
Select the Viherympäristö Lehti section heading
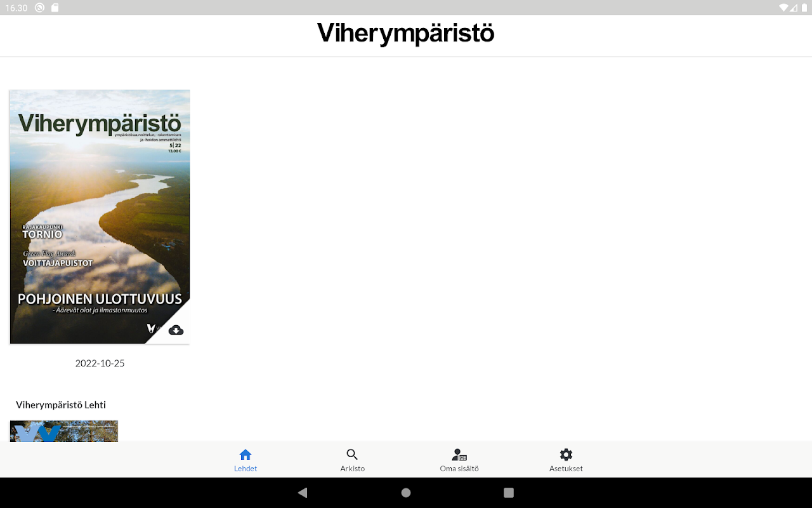[61, 404]
